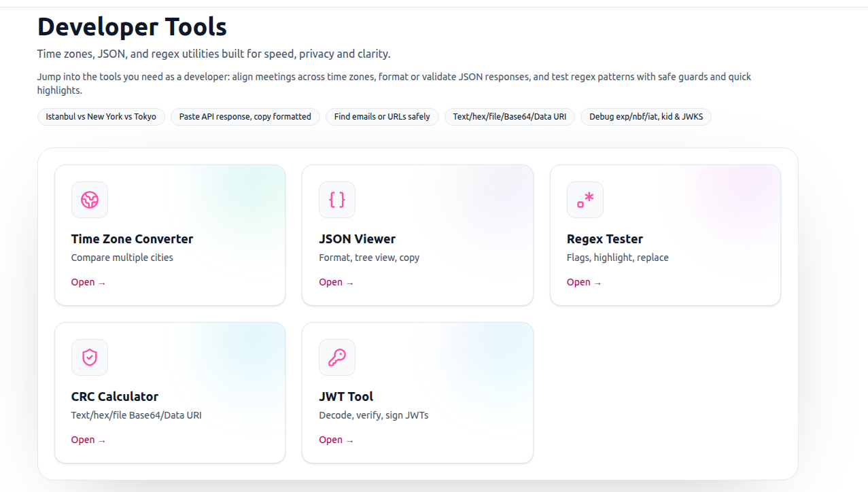Click the Regex Tester heading

[605, 239]
